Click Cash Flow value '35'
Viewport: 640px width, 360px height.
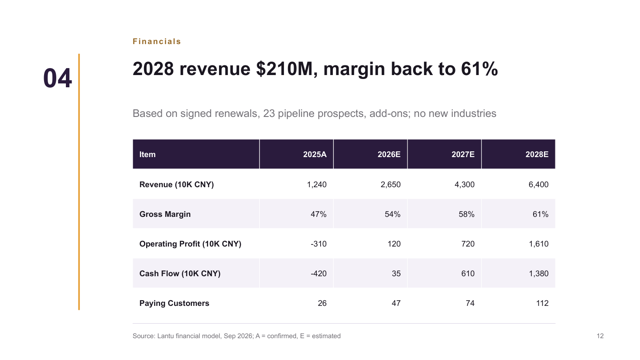click(x=396, y=273)
